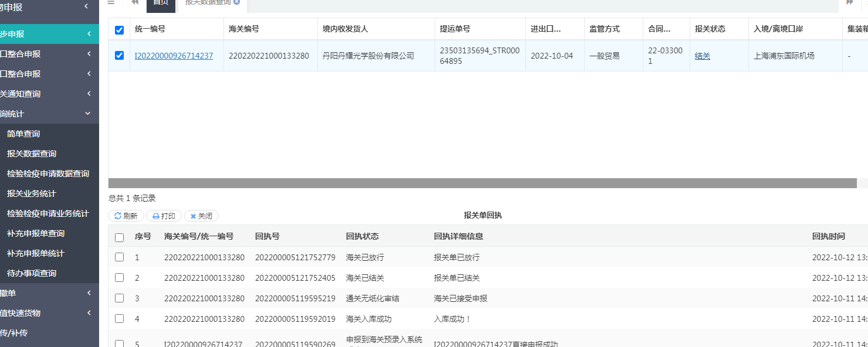Click the 刷新 refresh button
Image resolution: width=868 pixels, height=347 pixels.
coord(126,216)
